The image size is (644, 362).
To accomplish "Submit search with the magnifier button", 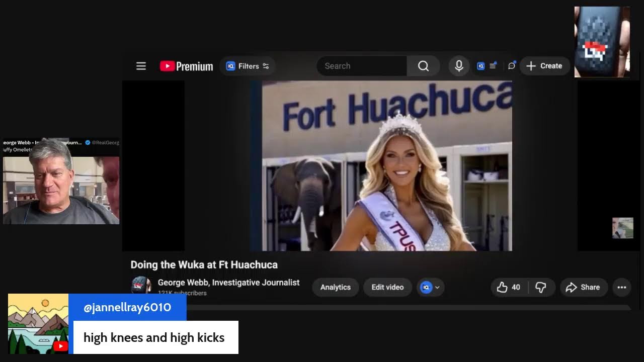I will 423,66.
